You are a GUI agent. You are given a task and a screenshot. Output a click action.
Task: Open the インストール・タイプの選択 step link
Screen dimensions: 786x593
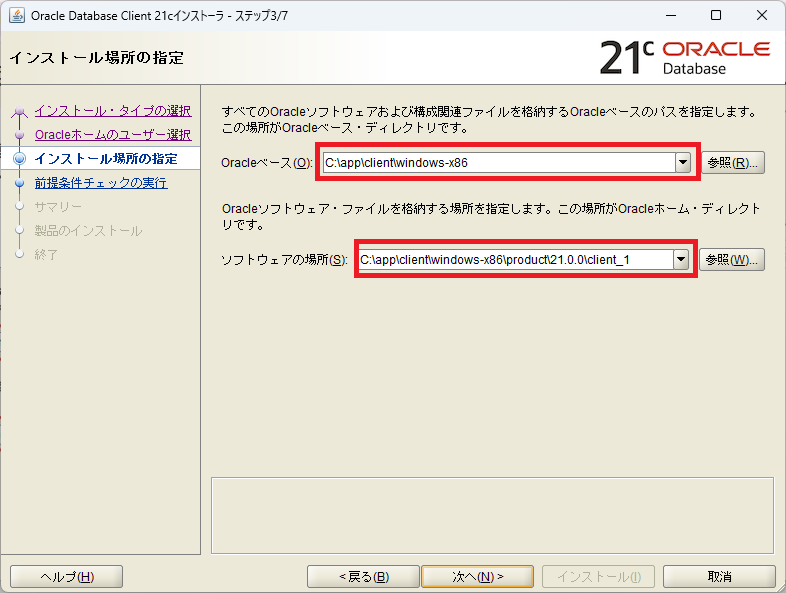tap(113, 111)
